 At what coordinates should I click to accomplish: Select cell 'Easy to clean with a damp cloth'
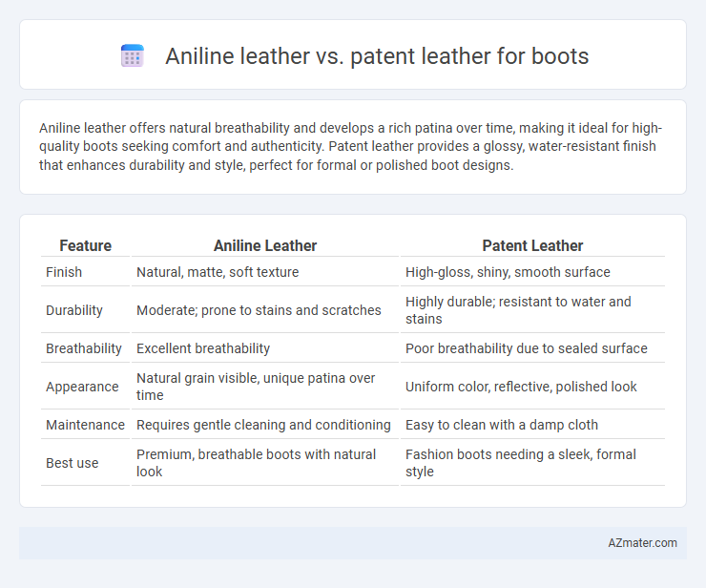point(532,425)
